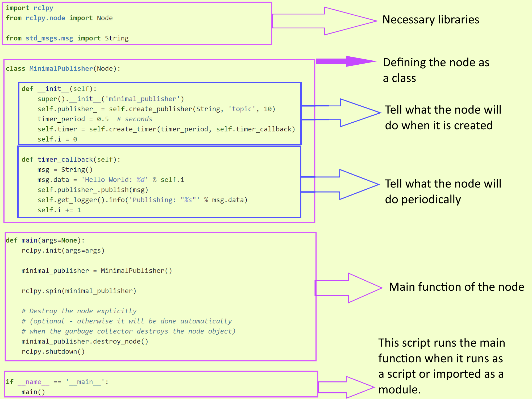Click the 'self.i = 0' line
This screenshot has width=532, height=399.
coord(57,139)
